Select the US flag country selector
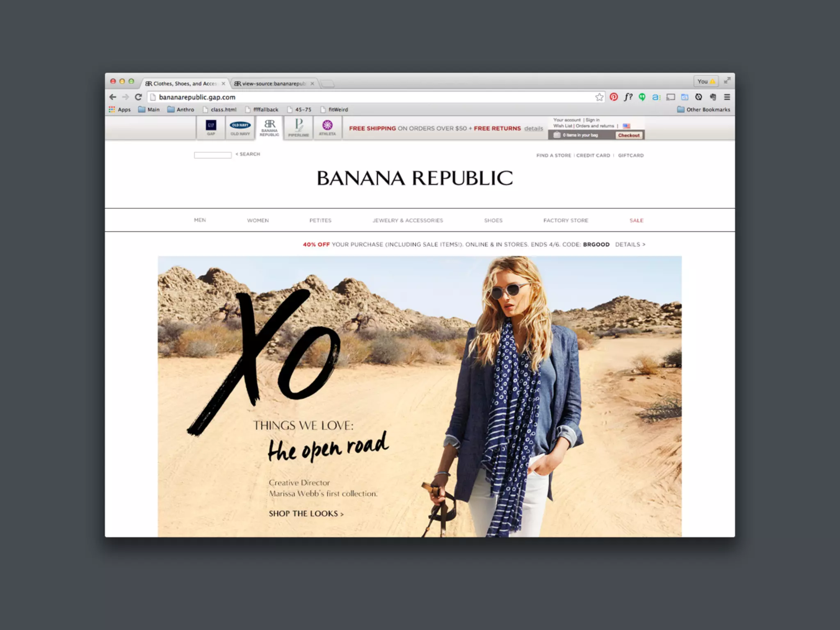The width and height of the screenshot is (840, 630). [x=626, y=126]
